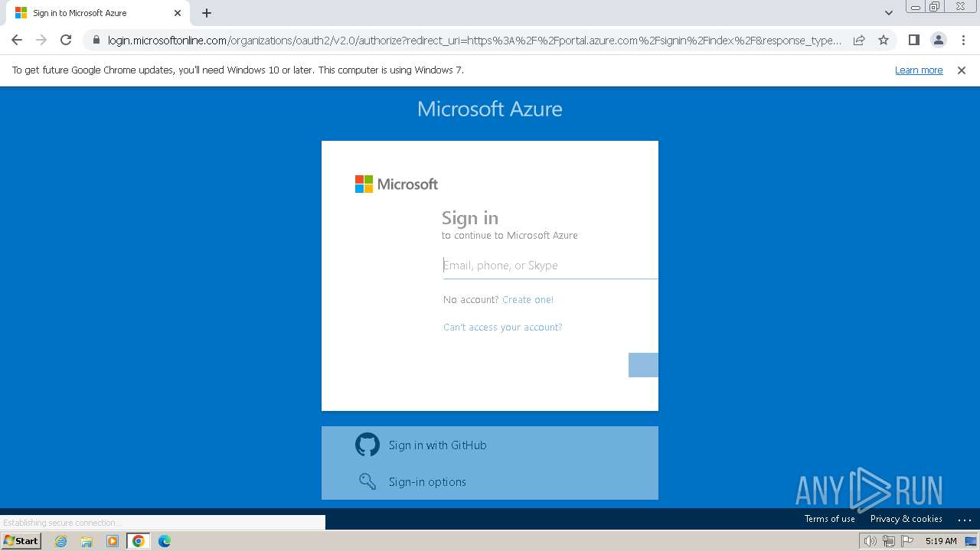Bookmark this page with star icon

[884, 40]
